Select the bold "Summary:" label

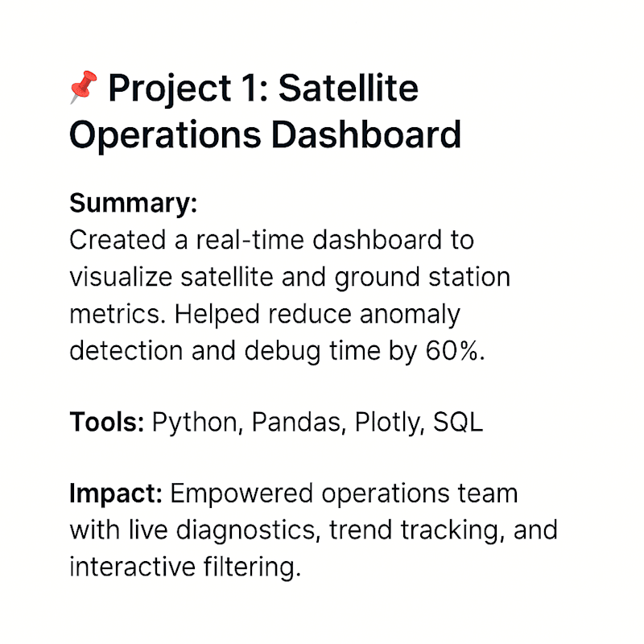point(134,204)
